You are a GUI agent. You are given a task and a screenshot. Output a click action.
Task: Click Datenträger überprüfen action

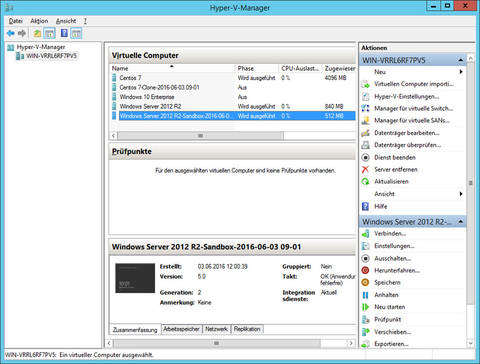tap(407, 145)
